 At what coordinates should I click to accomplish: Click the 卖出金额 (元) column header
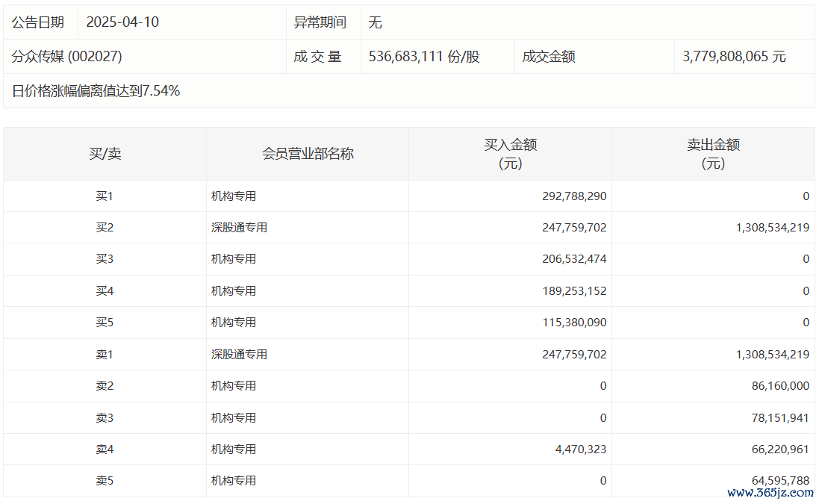click(713, 154)
